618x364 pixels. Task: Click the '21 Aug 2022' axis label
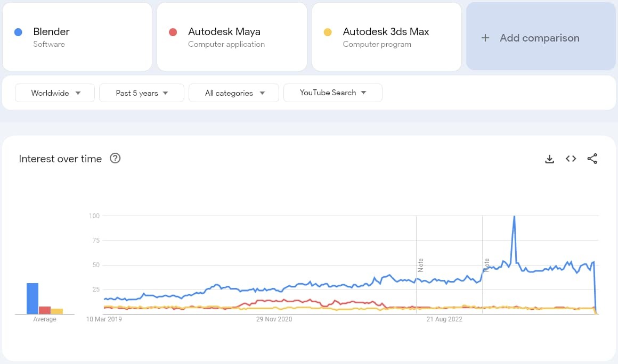[x=444, y=319]
